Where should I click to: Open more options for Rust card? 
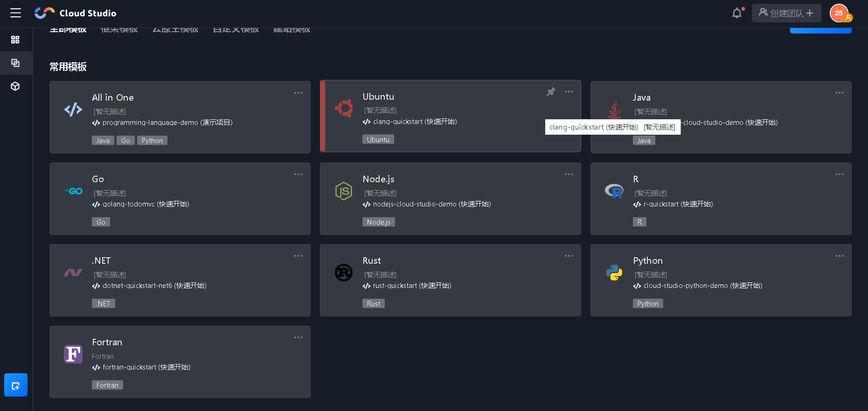[x=569, y=256]
